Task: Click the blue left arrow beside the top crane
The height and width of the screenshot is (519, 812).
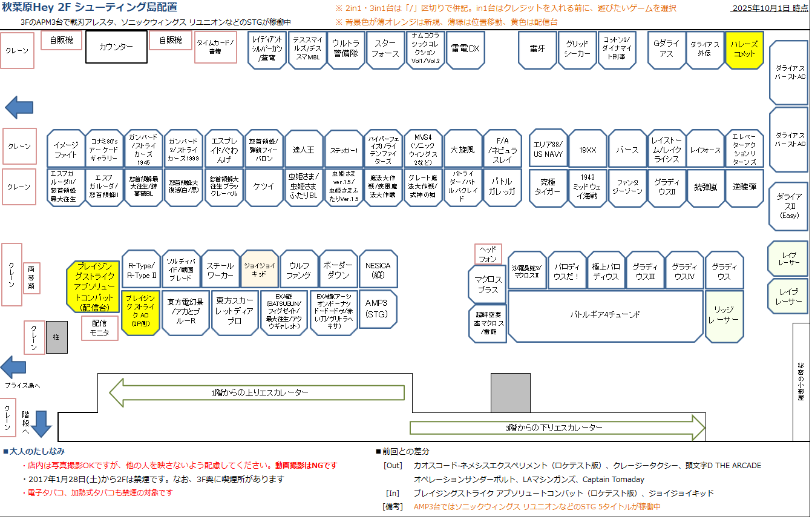Action: click(20, 107)
